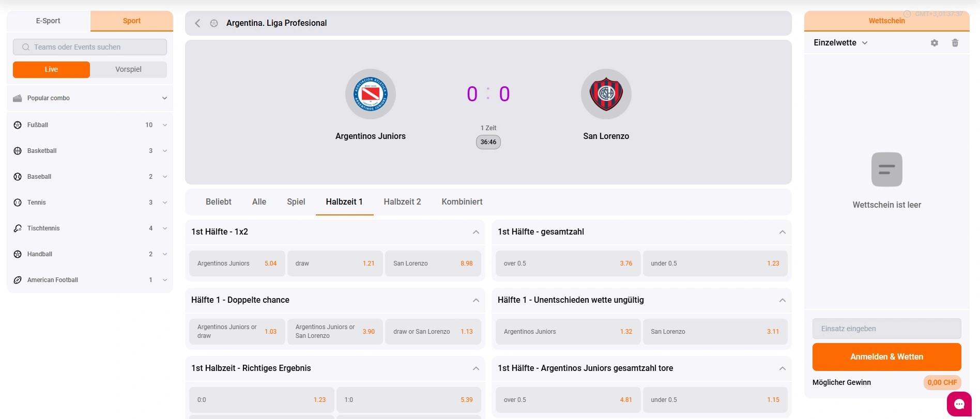The image size is (980, 419).
Task: Bet on draw at 1.21 odds
Action: click(x=335, y=263)
